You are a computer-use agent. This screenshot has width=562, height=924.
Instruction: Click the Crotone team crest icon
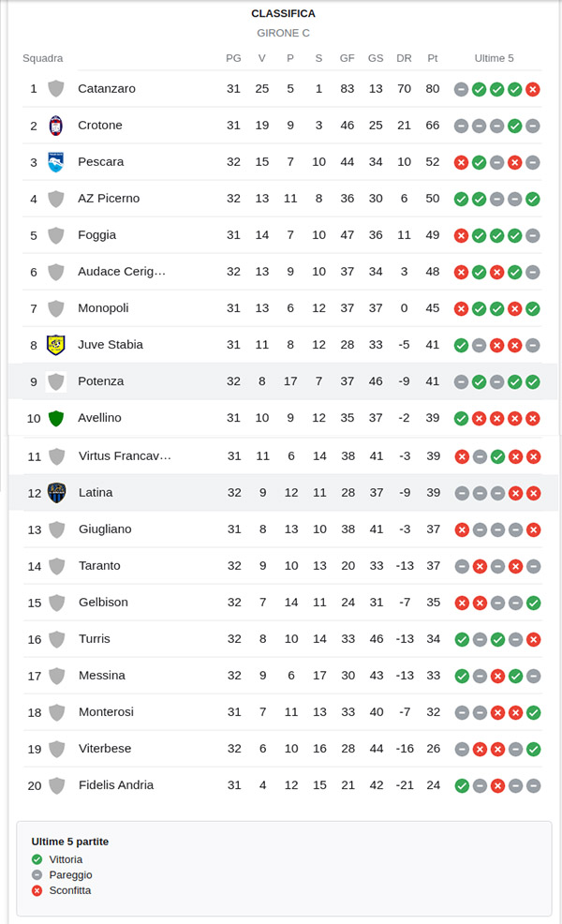coord(56,126)
